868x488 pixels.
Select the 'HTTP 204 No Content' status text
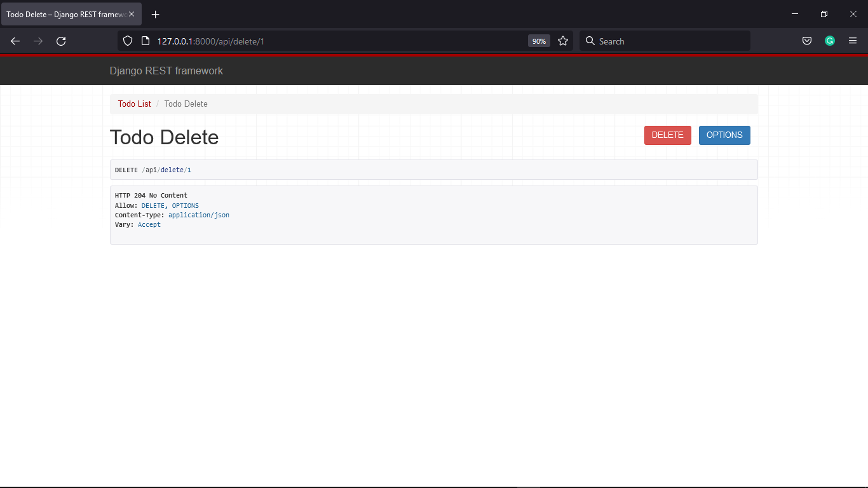[x=151, y=196]
